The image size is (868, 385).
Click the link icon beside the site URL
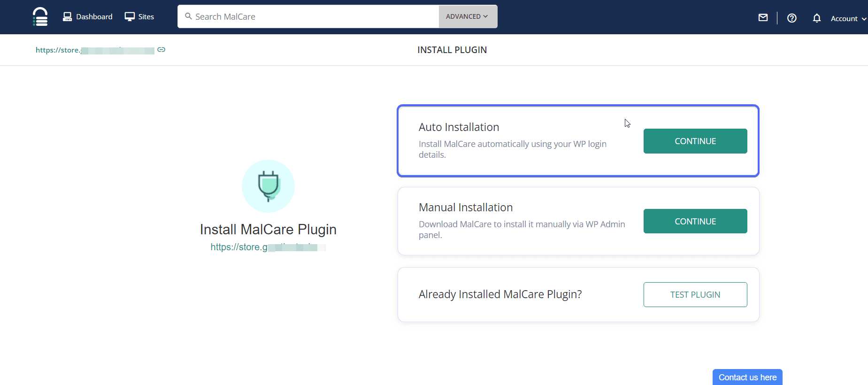click(x=161, y=50)
